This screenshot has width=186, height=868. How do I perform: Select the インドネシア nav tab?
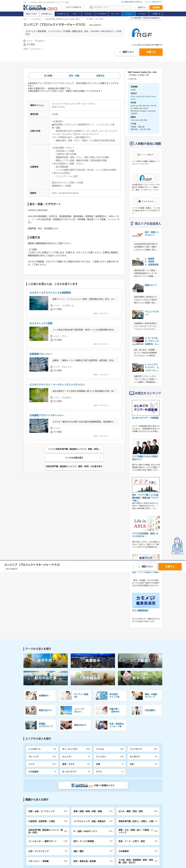(102, 14)
